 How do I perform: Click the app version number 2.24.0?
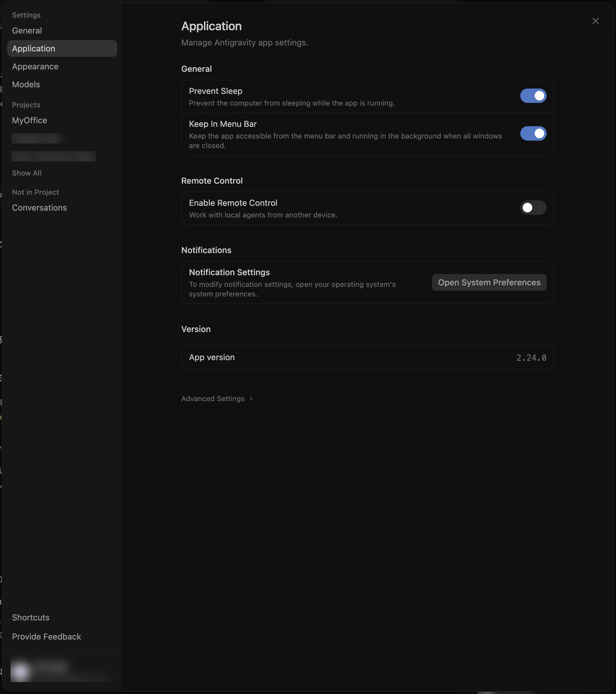531,357
